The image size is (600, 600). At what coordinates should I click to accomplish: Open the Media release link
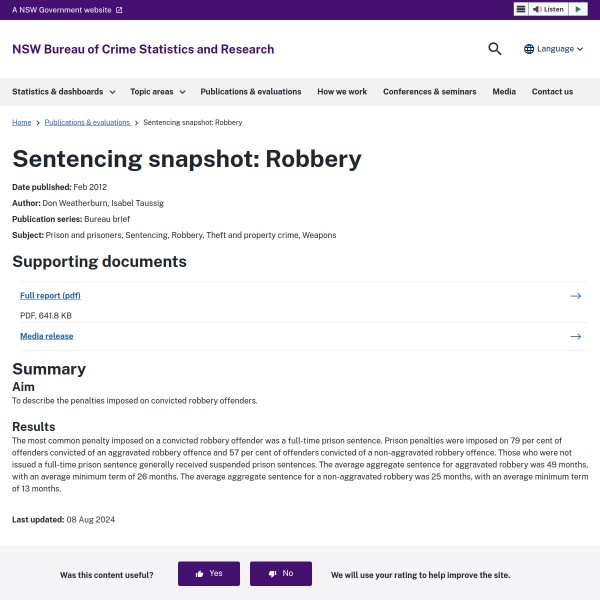pyautogui.click(x=46, y=336)
